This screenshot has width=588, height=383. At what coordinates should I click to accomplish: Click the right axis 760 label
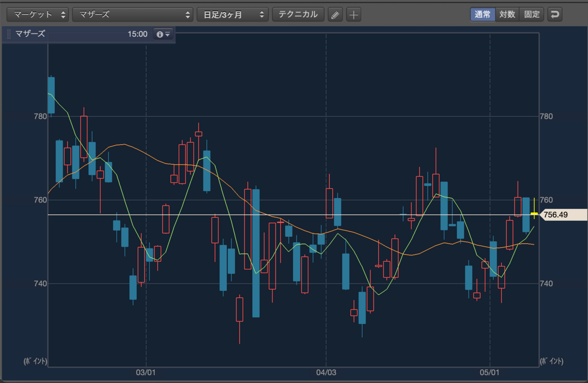[546, 200]
